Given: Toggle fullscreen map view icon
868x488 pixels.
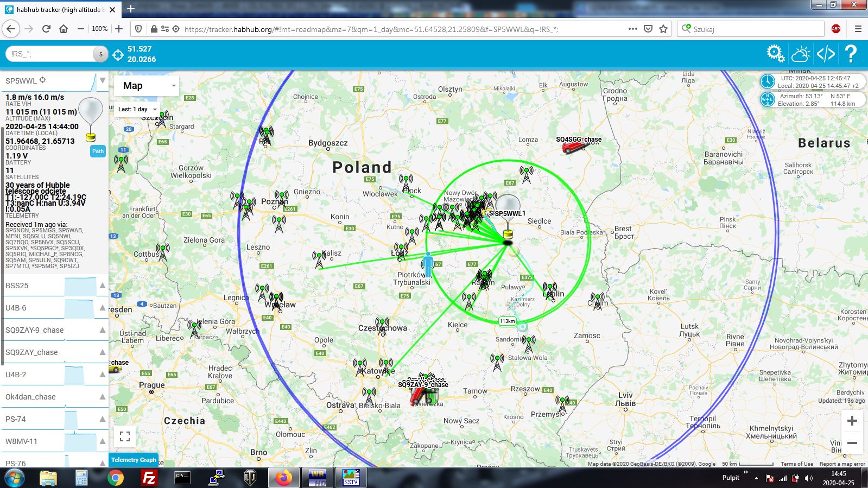Looking at the screenshot, I should pos(125,436).
